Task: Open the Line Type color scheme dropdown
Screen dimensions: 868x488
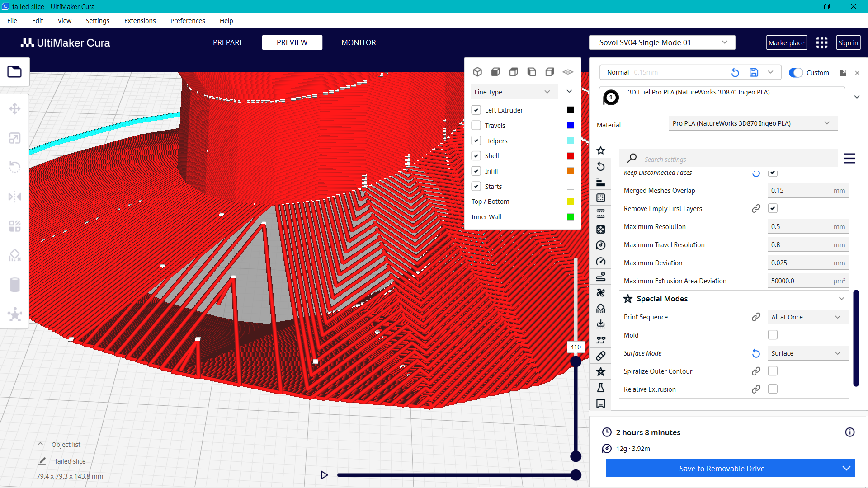Action: click(514, 92)
